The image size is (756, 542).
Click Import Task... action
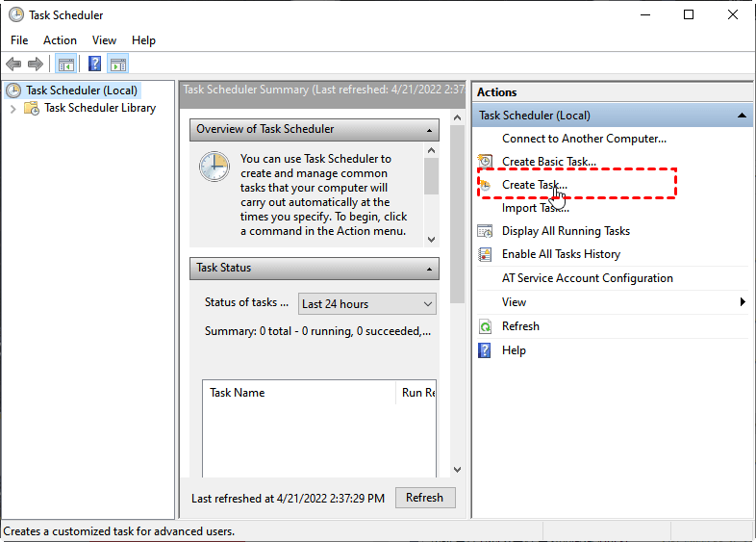pos(535,208)
